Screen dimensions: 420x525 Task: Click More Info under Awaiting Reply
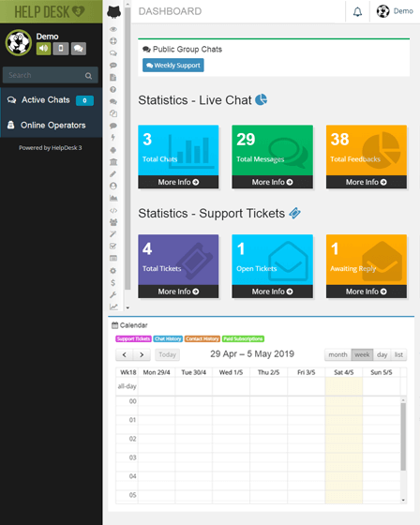(x=367, y=292)
